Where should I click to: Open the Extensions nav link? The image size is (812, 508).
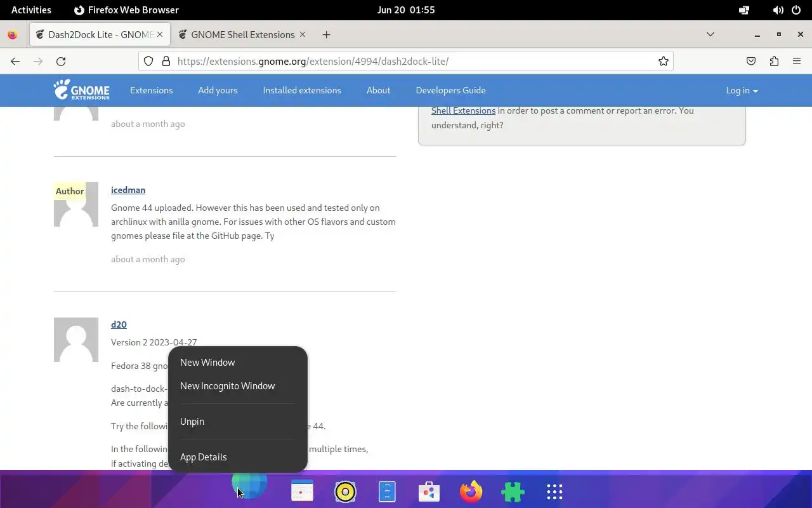151,90
